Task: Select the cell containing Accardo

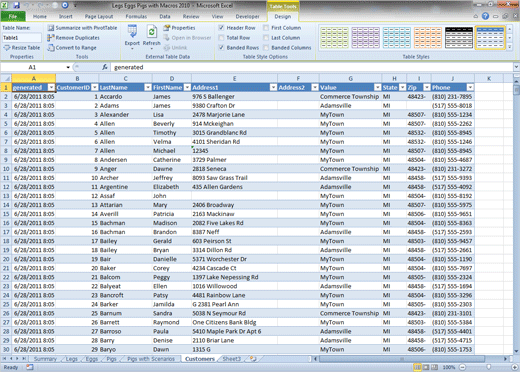Action: click(x=125, y=96)
